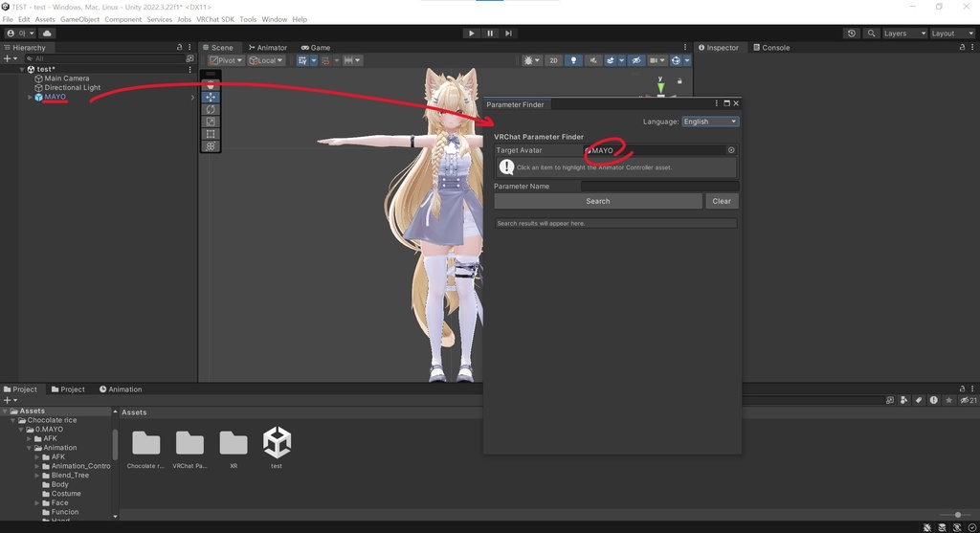Open the Gizmos dropdown arrow in Scene toolbar
Viewport: 980px width, 533px height.
click(x=687, y=60)
